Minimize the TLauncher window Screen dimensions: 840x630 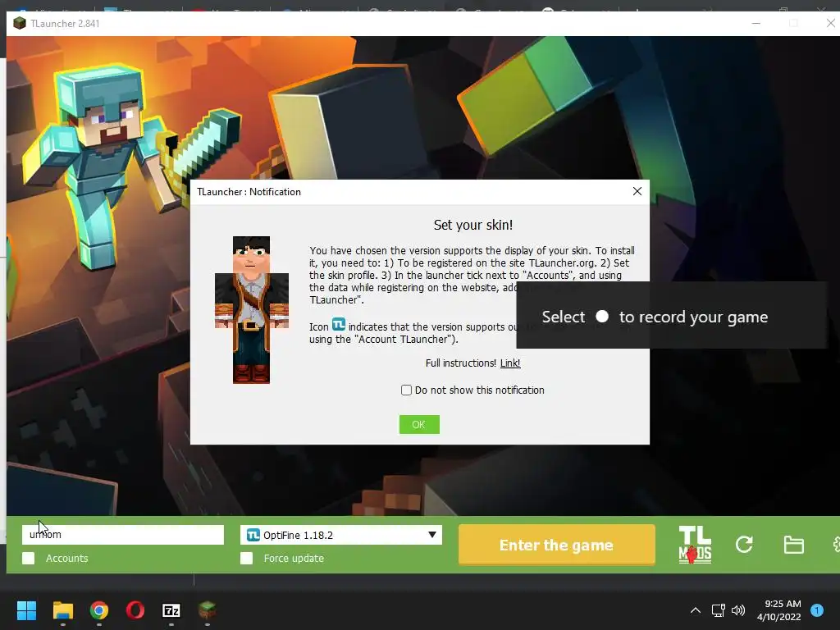[x=756, y=23]
